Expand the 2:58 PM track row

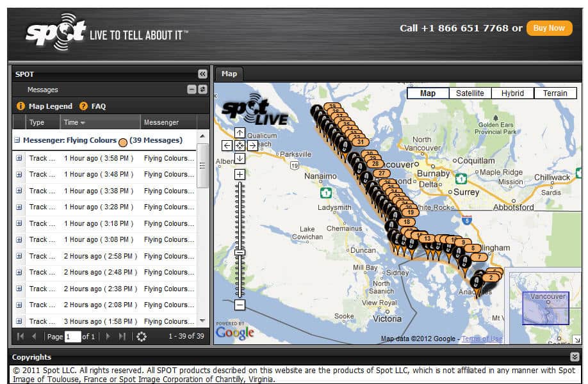point(19,256)
